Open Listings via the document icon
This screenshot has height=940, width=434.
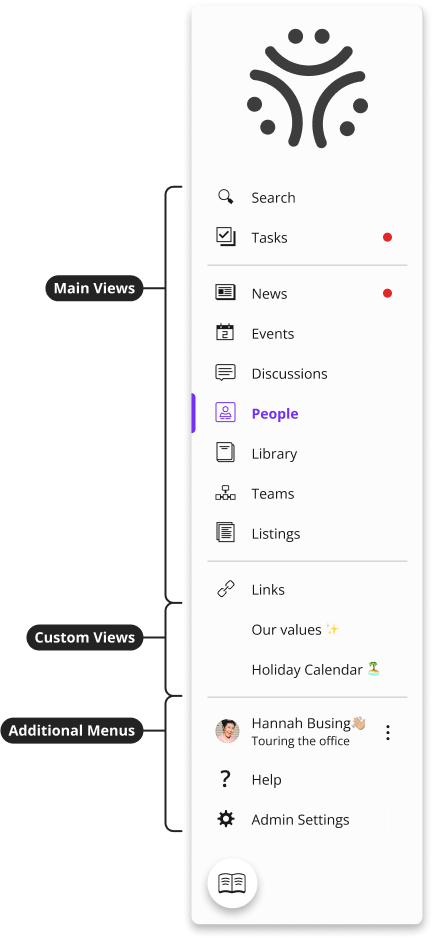[225, 532]
